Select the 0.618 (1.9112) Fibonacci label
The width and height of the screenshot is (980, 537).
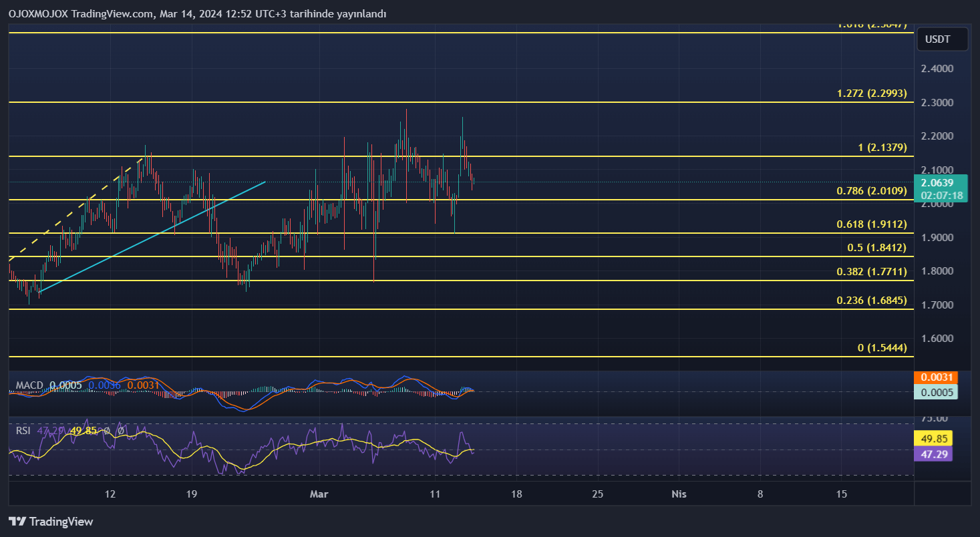(872, 225)
